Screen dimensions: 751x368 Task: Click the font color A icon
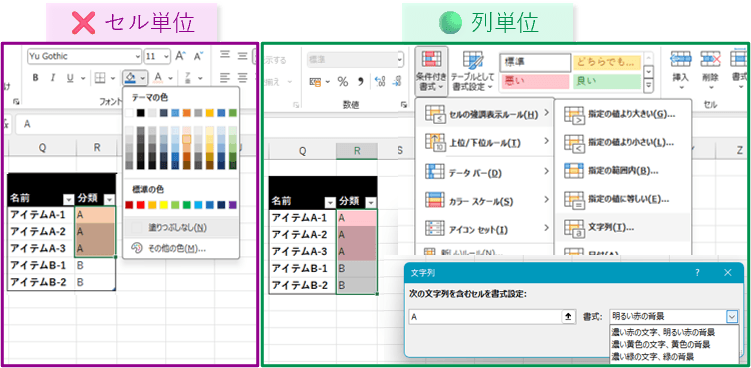click(159, 78)
